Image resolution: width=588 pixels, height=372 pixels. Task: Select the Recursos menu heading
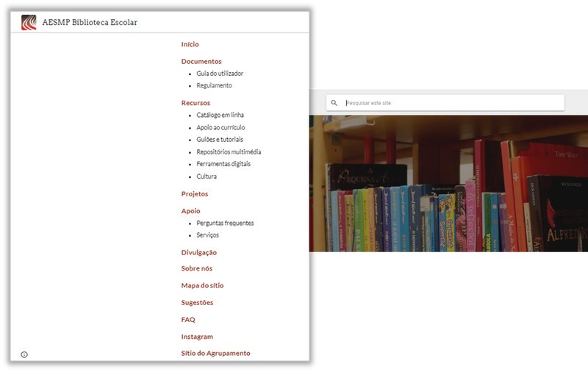click(x=196, y=103)
